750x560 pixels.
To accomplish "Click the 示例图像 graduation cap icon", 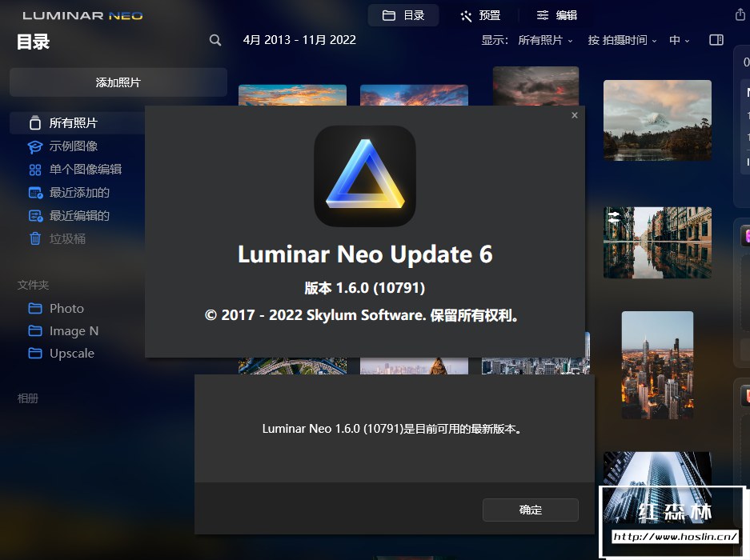I will (35, 146).
